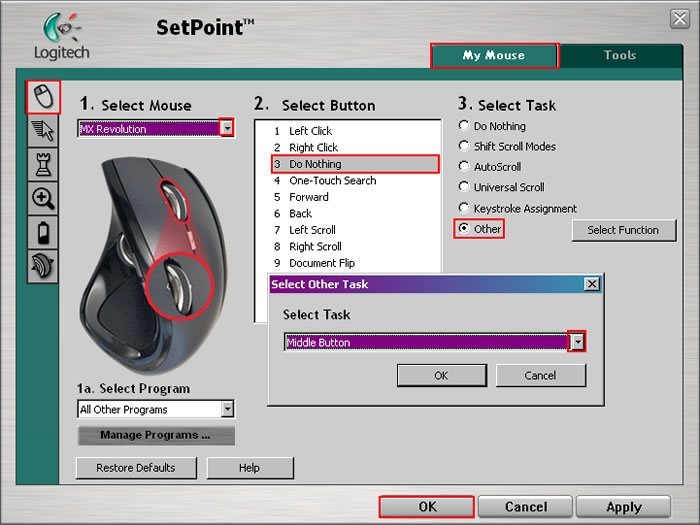Click Restore Defaults
This screenshot has height=525, width=700.
point(136,467)
